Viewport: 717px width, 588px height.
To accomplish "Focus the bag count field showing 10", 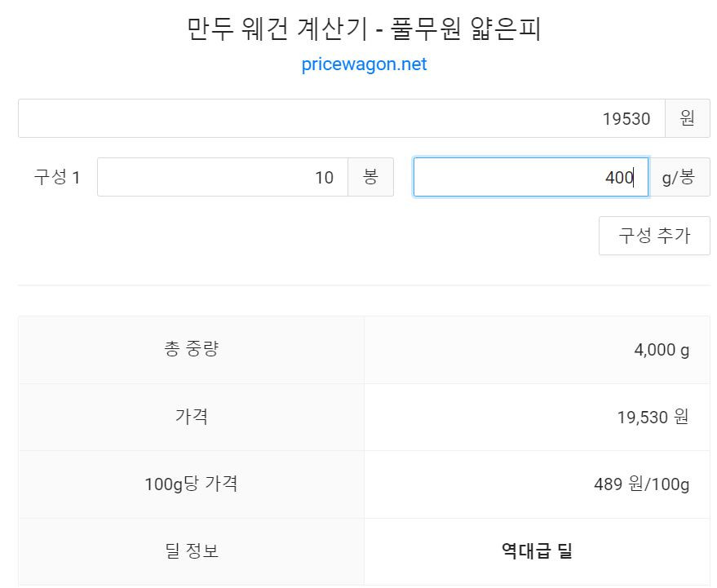I will click(223, 177).
